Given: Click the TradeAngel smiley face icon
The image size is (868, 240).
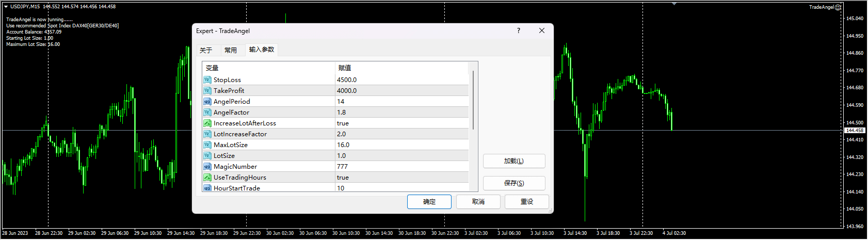Looking at the screenshot, I should click(838, 7).
